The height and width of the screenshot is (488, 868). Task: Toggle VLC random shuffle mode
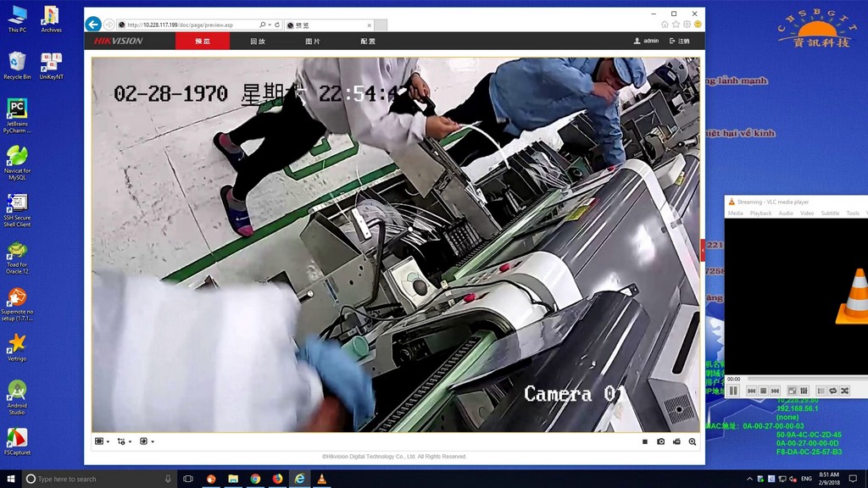pyautogui.click(x=844, y=391)
